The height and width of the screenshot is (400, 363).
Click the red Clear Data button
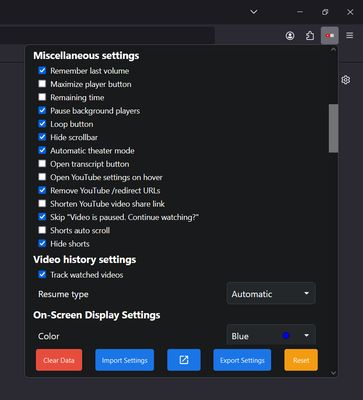pyautogui.click(x=59, y=360)
